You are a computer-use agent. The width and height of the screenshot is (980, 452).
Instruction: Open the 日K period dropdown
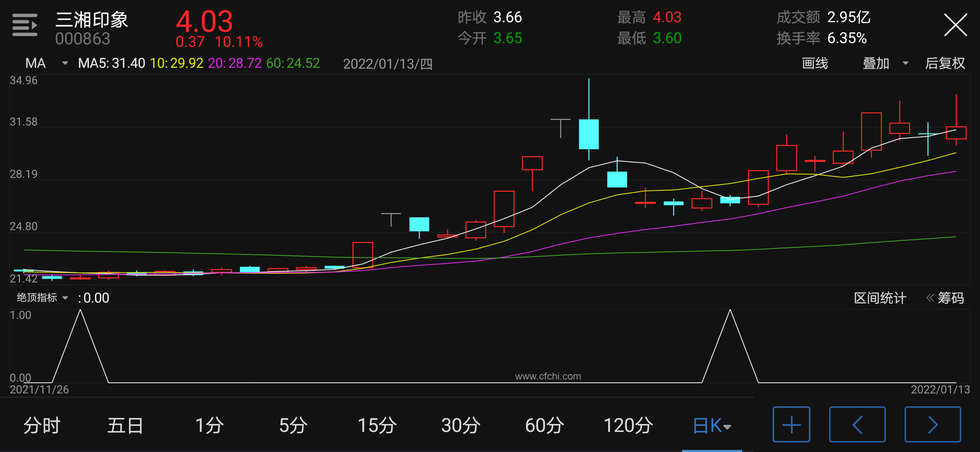(712, 426)
